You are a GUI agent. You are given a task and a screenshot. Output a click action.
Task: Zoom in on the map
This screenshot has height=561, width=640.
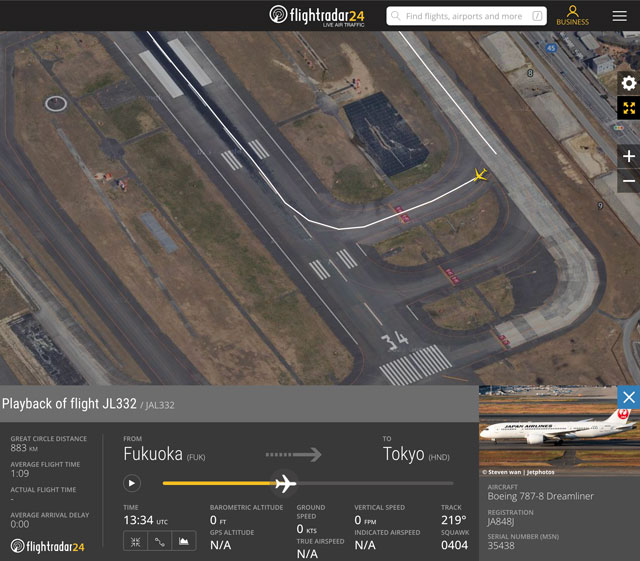pos(628,157)
